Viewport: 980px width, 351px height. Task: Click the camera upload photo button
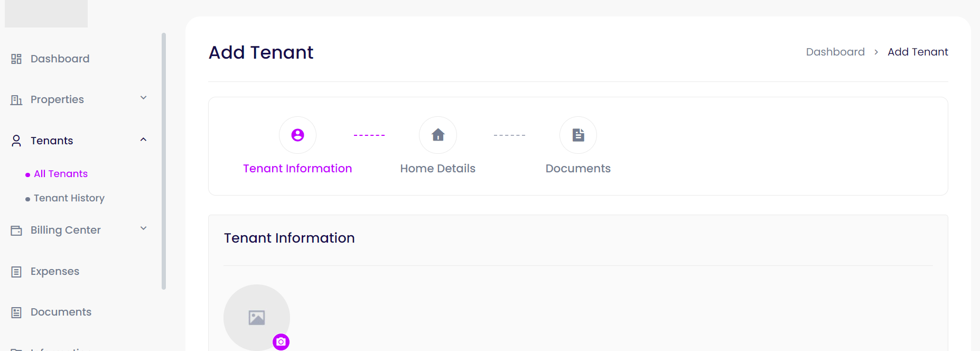click(x=281, y=342)
